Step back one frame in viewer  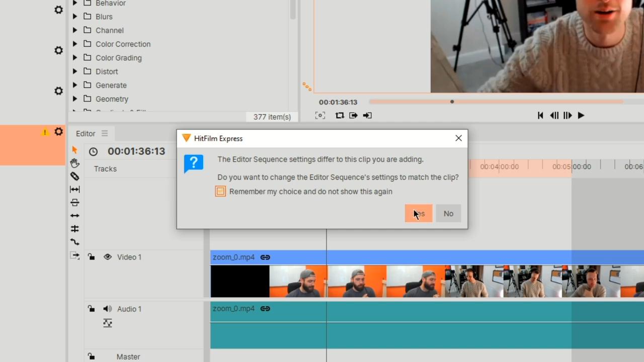point(554,115)
